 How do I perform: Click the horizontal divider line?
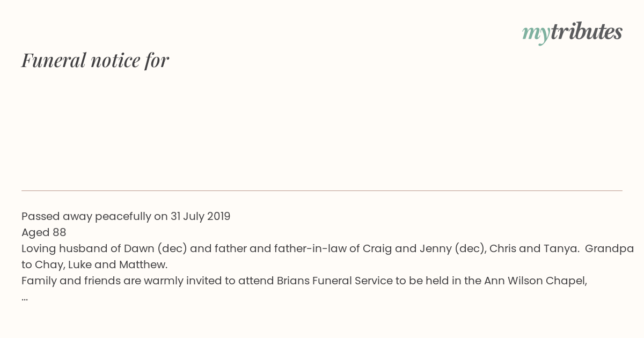[x=322, y=190]
